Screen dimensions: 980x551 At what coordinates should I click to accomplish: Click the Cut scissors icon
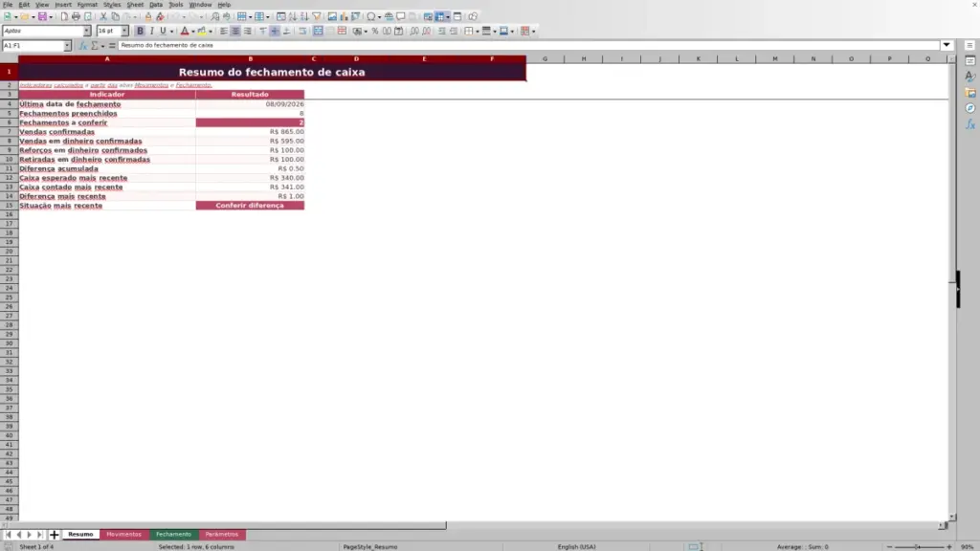click(103, 17)
